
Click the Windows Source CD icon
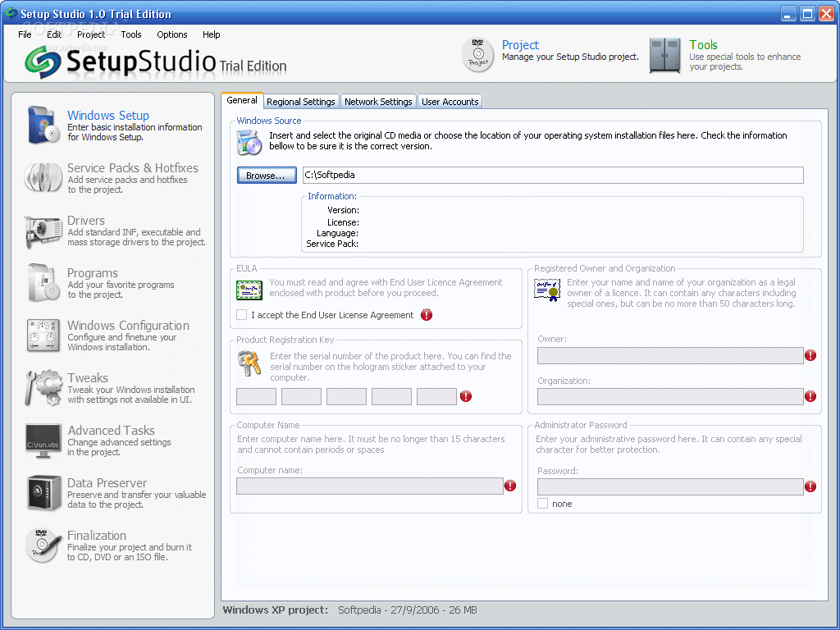pyautogui.click(x=249, y=143)
